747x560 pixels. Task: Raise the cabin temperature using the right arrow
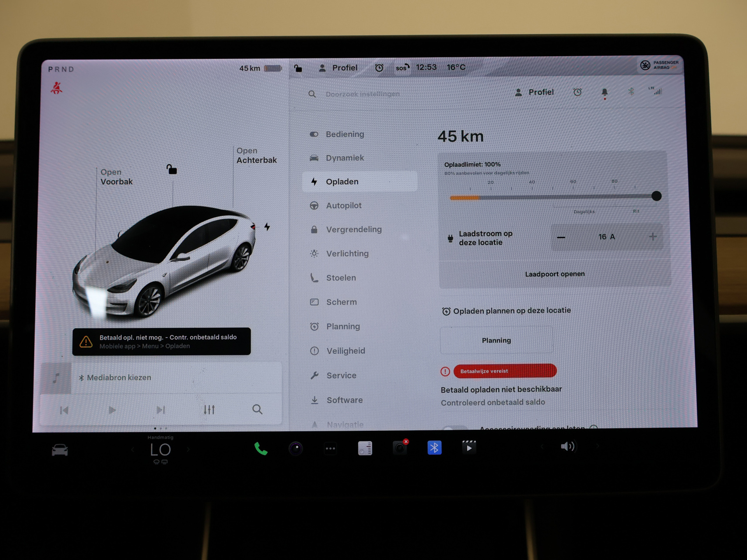click(x=189, y=450)
